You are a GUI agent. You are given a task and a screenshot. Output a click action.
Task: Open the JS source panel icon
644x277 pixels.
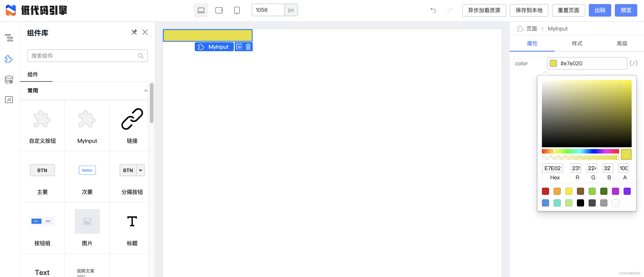click(x=9, y=99)
